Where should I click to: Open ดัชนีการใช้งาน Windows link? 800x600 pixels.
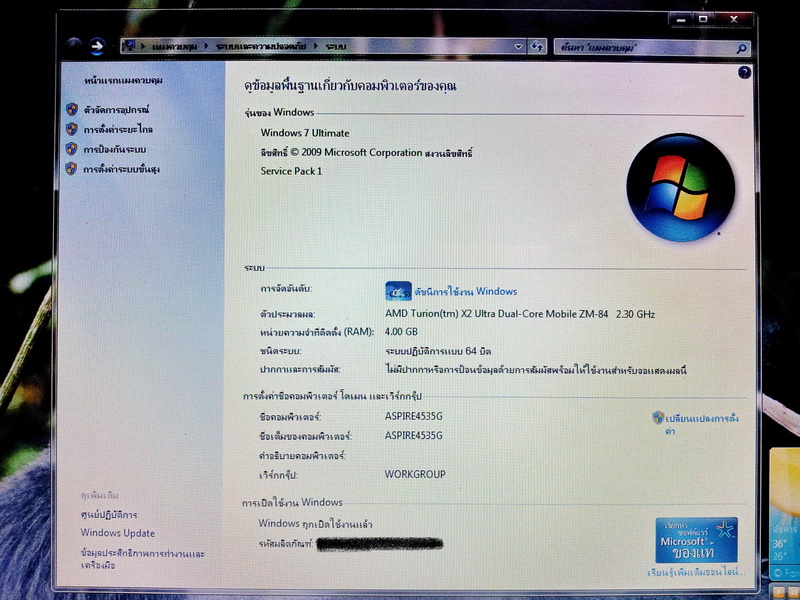click(466, 291)
